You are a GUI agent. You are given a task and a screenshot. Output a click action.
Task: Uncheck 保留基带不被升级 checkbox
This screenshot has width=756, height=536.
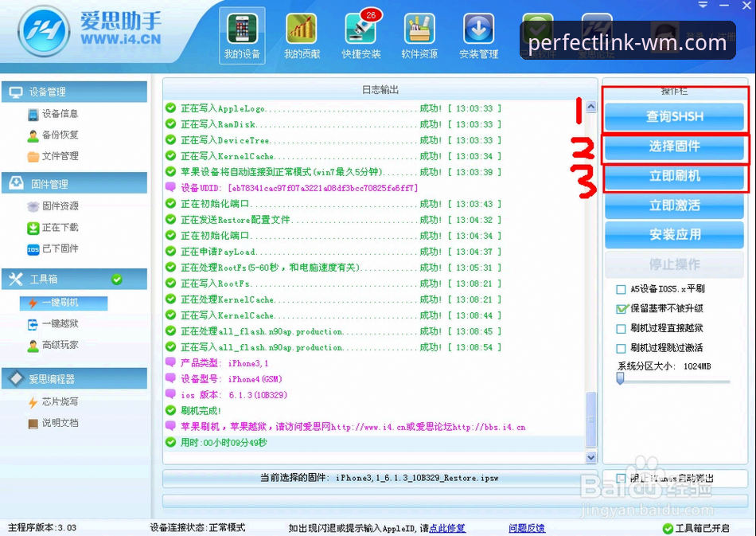click(x=622, y=309)
